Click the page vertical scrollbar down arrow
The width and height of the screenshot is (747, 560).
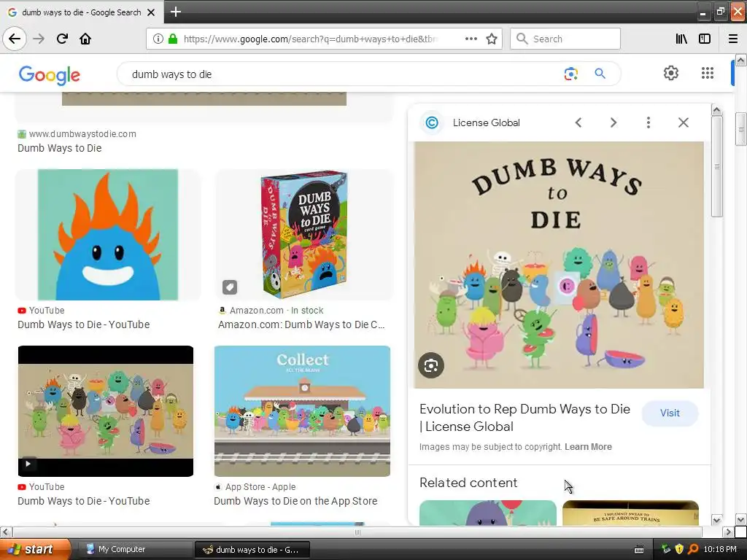click(x=740, y=519)
